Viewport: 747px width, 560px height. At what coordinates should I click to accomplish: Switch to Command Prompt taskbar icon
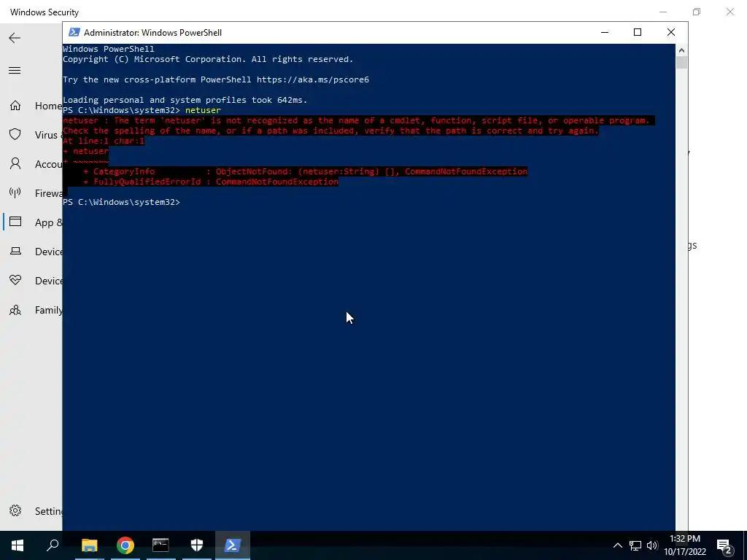click(160, 545)
